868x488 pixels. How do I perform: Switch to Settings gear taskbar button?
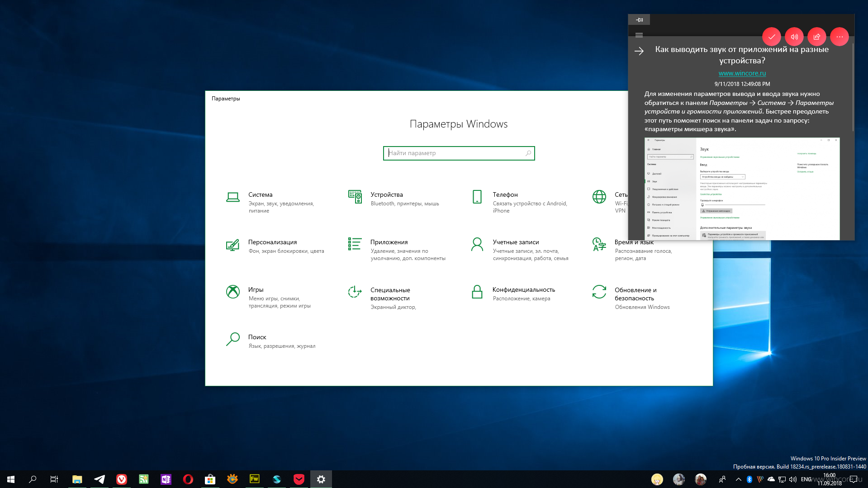(321, 479)
